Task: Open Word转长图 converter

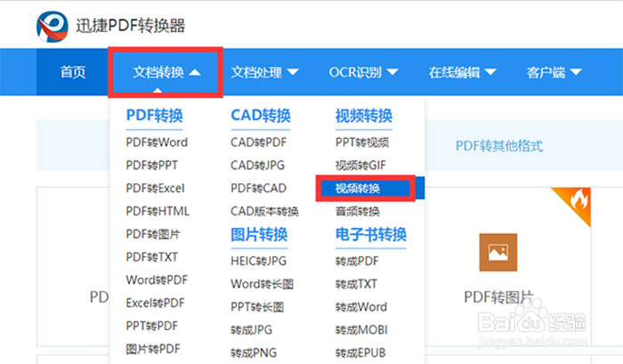Action: point(263,284)
